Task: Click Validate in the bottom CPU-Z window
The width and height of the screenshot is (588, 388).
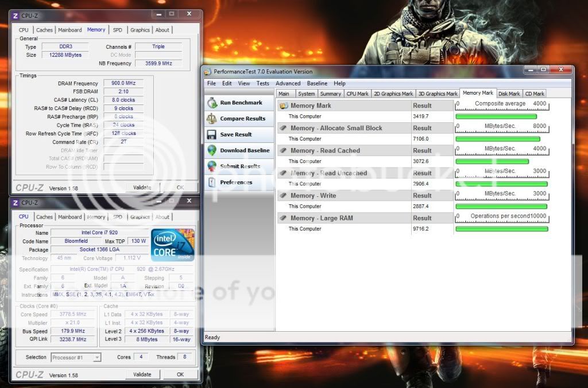Action: [142, 374]
